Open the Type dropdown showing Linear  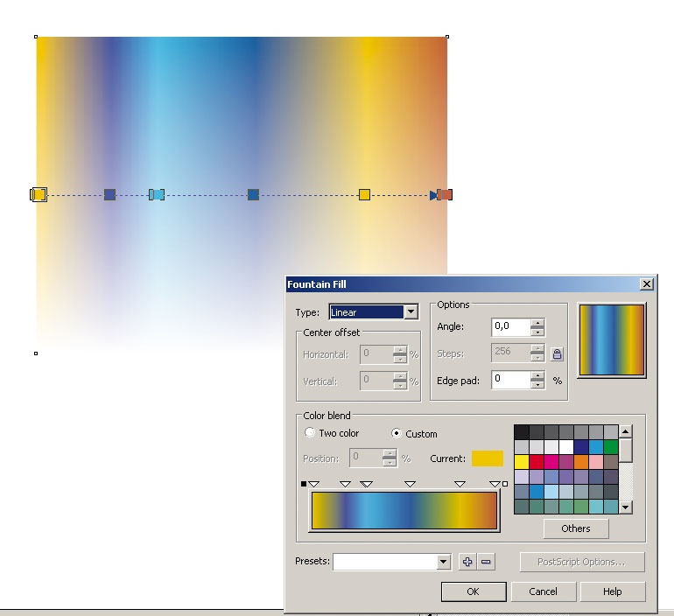pyautogui.click(x=411, y=311)
